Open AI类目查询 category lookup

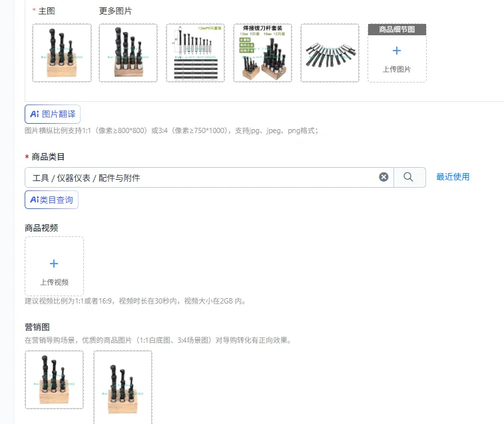(51, 200)
